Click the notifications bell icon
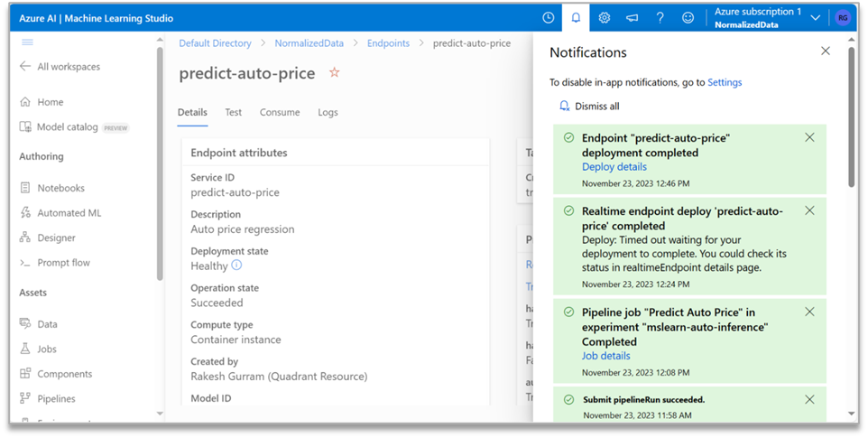 (576, 18)
